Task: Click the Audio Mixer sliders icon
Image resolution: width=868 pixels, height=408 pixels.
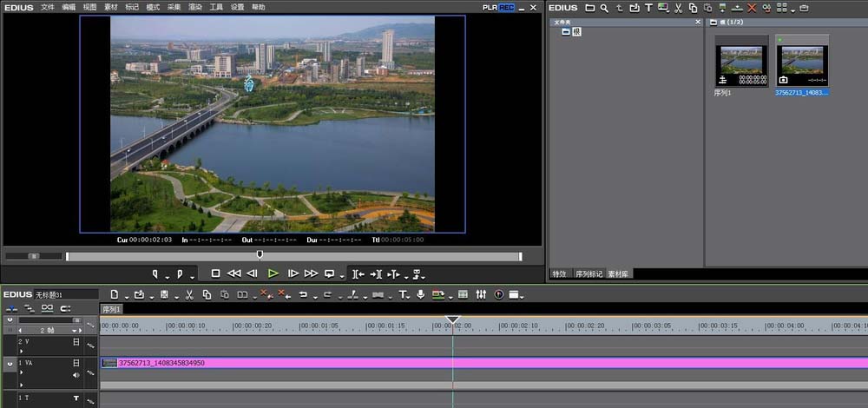Action: point(482,295)
